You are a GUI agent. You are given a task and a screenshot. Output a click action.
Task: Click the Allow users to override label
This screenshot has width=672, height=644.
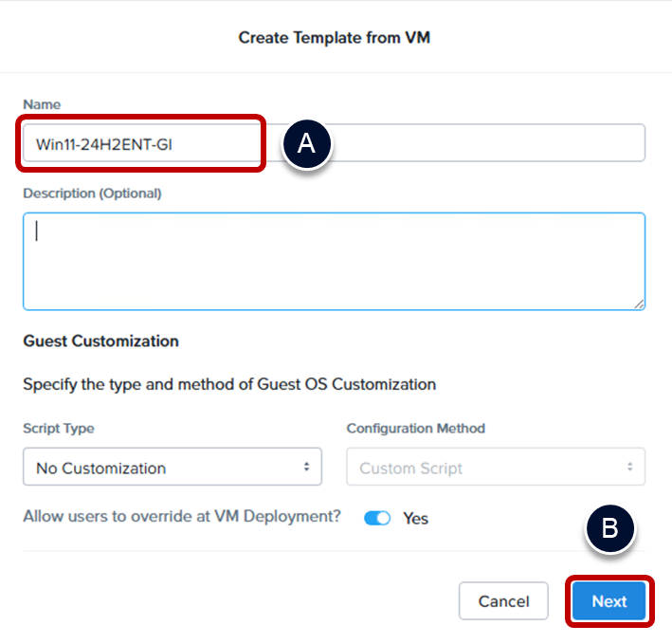[182, 518]
